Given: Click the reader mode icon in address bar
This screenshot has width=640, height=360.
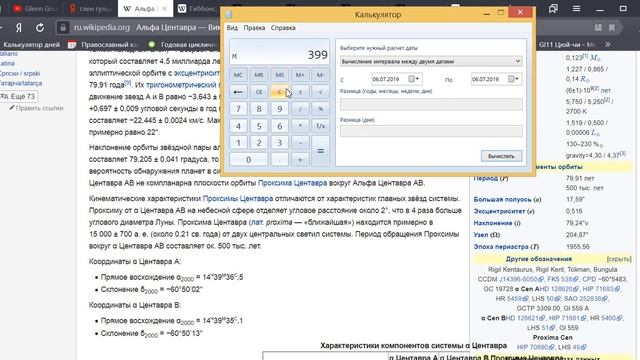Looking at the screenshot, I should tap(598, 28).
